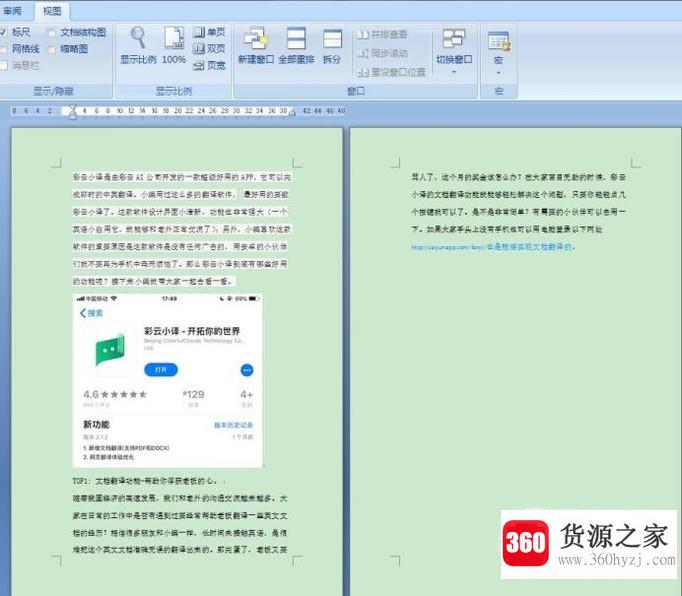Open the caiyunapp.com hyperlink on page two
The height and width of the screenshot is (596, 682).
point(448,247)
